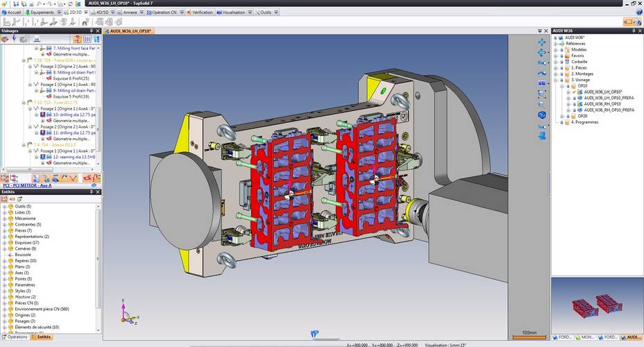The width and height of the screenshot is (644, 347).
Task: Toggle lock on the Modèles folder
Action: pos(561,50)
